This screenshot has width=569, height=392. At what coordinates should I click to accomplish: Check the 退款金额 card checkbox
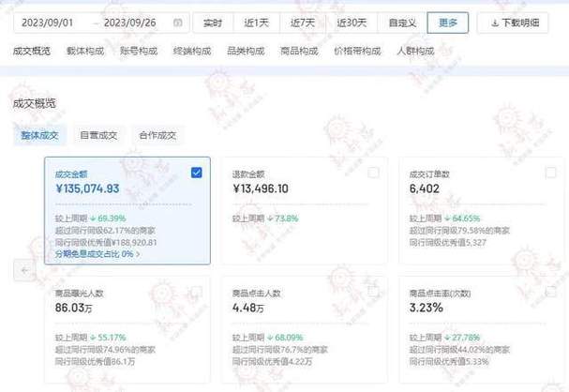click(373, 173)
